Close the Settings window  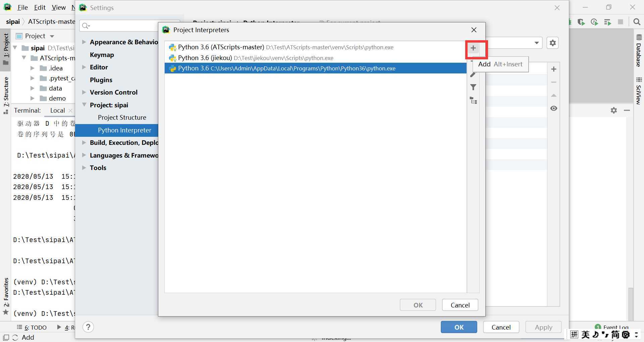pyautogui.click(x=557, y=8)
